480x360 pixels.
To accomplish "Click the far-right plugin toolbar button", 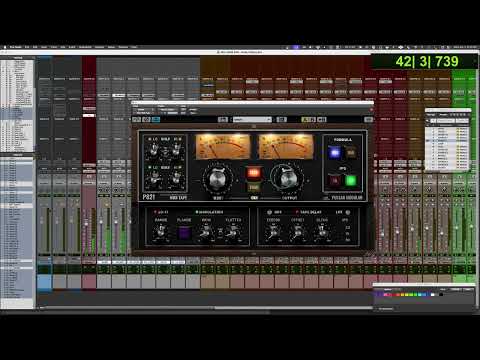I will [368, 119].
